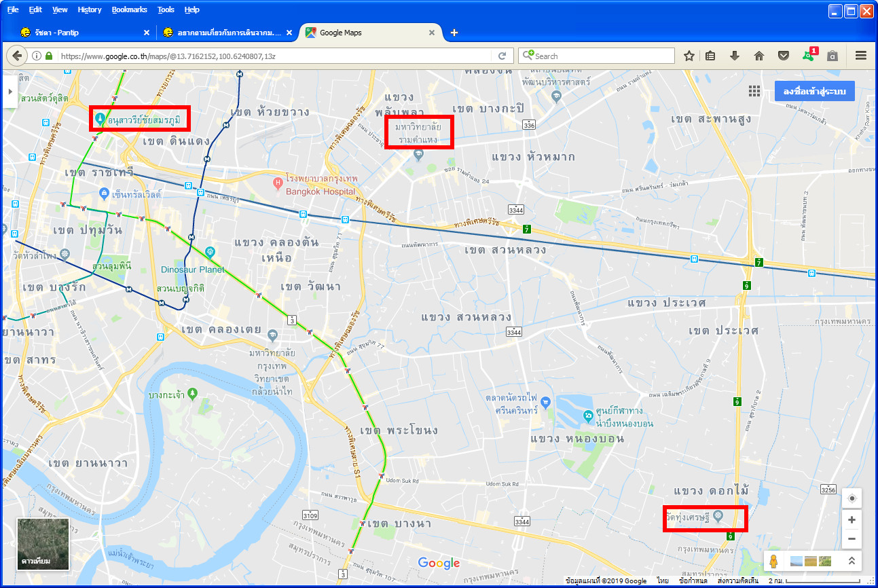Click the บางกะเจ้า park tree marker
Image resolution: width=878 pixels, height=588 pixels.
(x=193, y=393)
